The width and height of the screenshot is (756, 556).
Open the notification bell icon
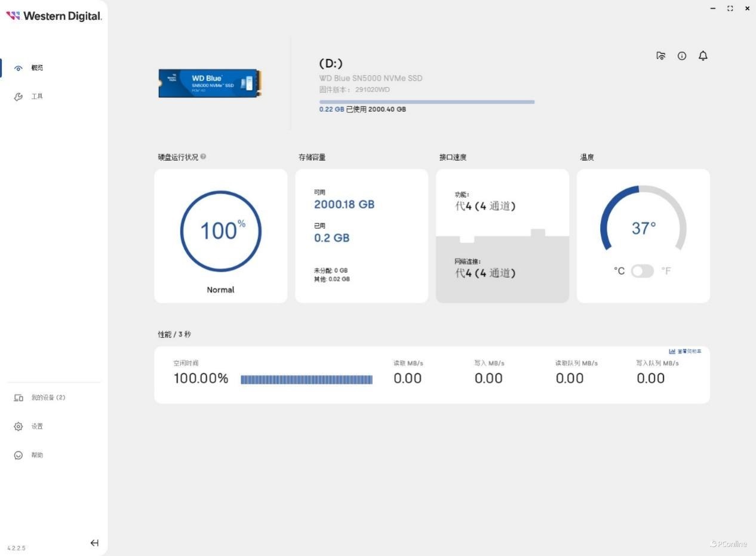click(x=703, y=56)
